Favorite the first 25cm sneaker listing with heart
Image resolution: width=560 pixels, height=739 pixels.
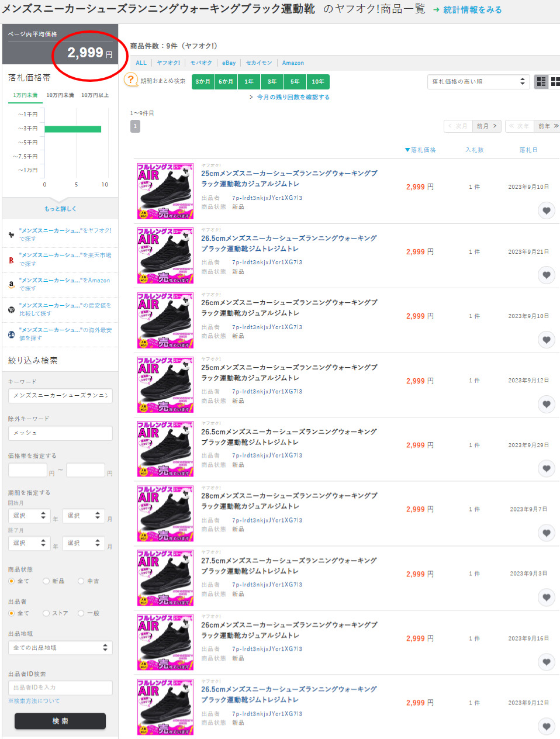point(546,210)
